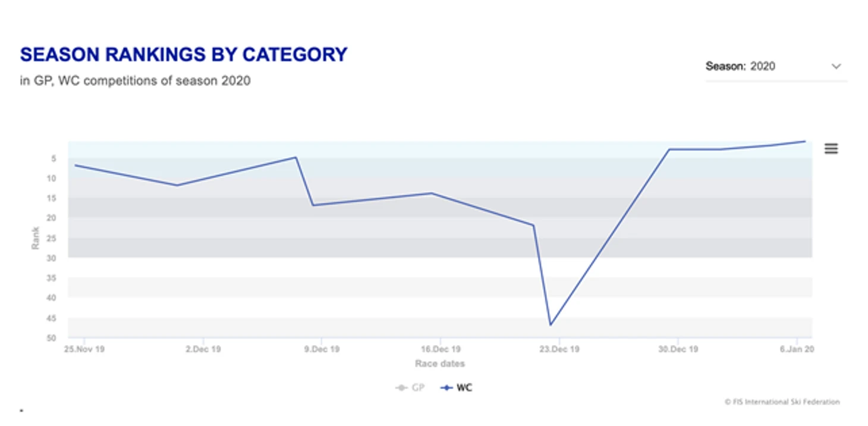Click the Season 2020 selector value
Screen dimensions: 868x426
coord(762,66)
